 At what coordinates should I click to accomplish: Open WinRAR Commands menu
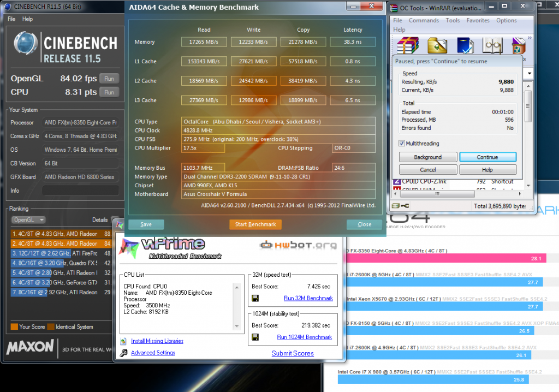tap(424, 20)
